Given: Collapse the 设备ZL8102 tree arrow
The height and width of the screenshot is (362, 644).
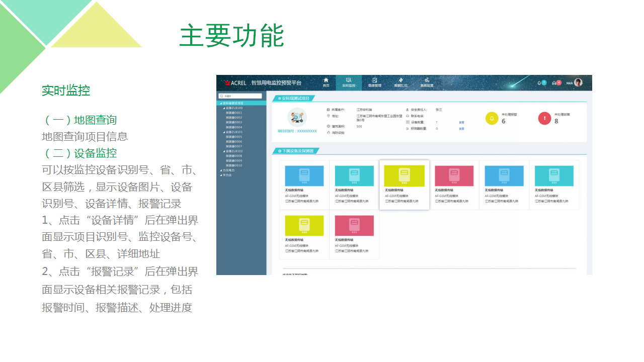Looking at the screenshot, I should click(224, 151).
